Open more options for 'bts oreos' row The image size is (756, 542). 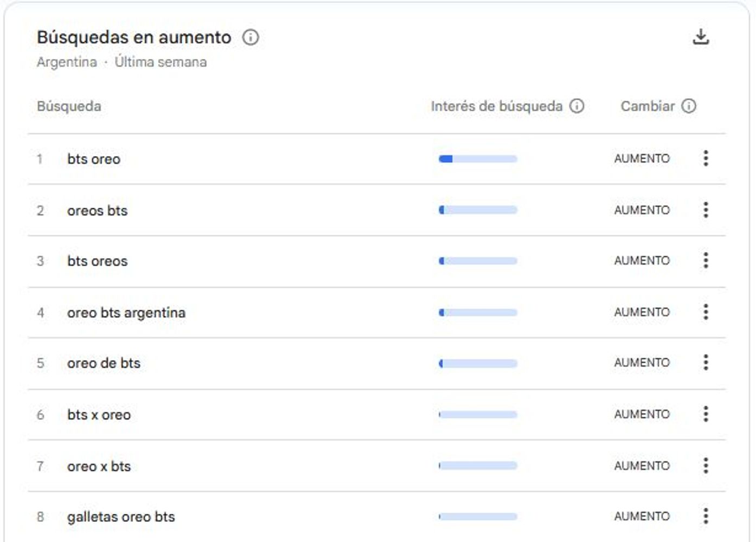[706, 261]
